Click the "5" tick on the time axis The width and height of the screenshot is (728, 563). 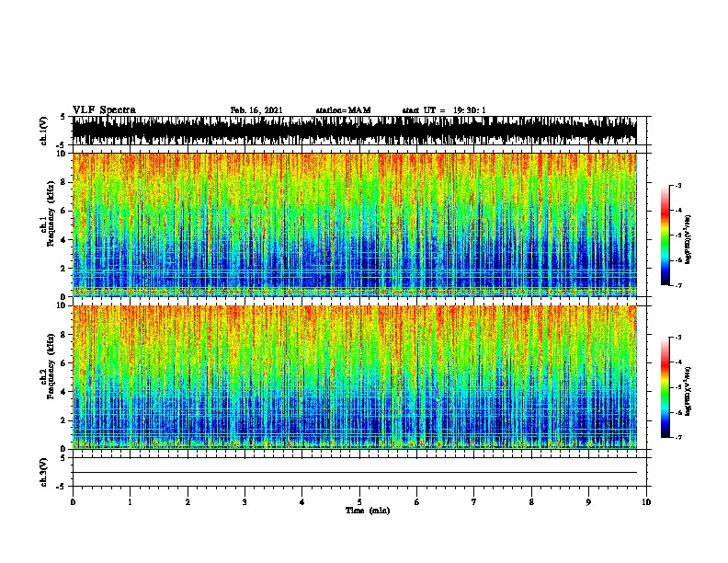click(359, 502)
